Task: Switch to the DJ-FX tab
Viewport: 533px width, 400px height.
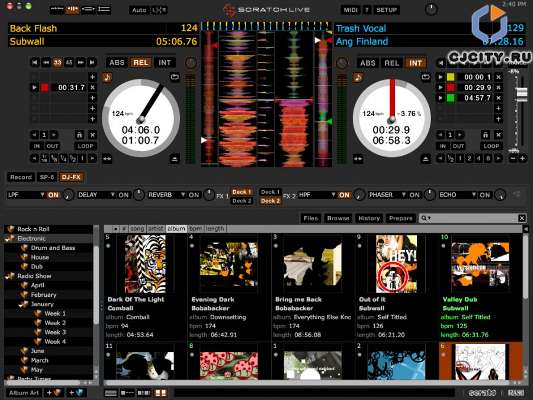Action: (71, 177)
